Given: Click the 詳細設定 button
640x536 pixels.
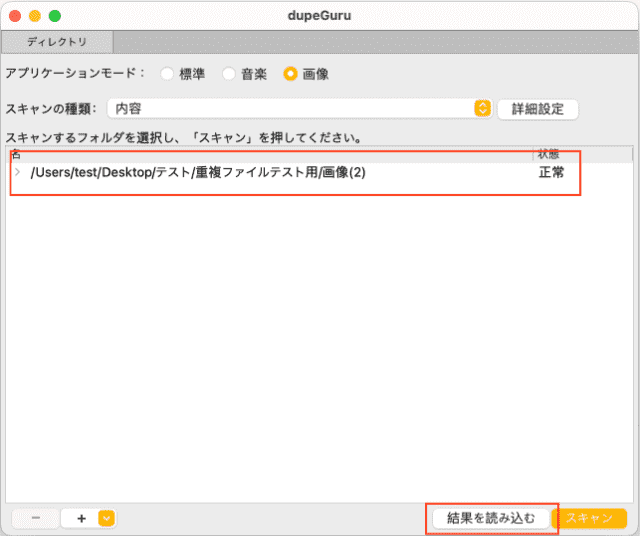Looking at the screenshot, I should 538,109.
